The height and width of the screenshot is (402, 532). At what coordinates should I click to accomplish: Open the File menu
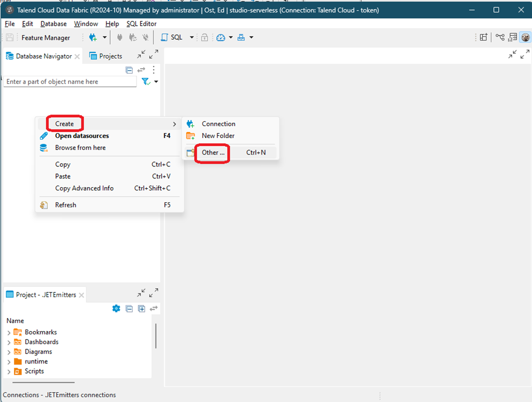[10, 24]
